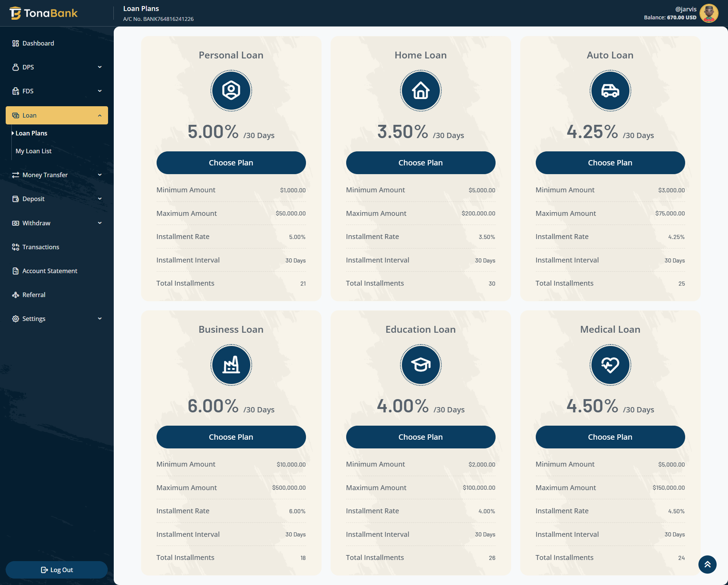Choose the Home Loan plan

pyautogui.click(x=420, y=163)
